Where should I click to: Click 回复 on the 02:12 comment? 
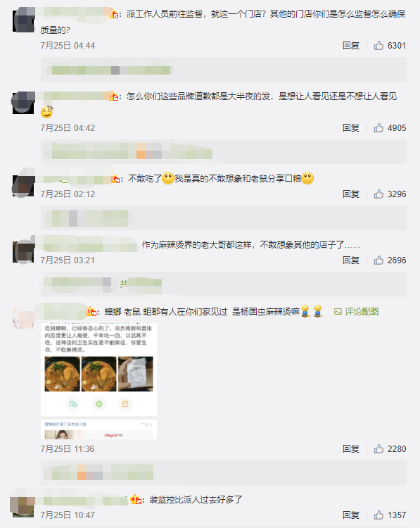[x=351, y=194]
